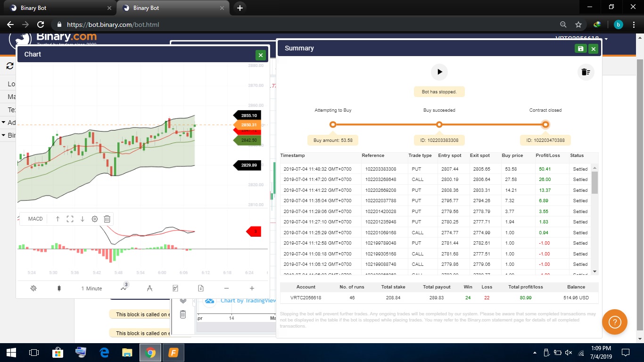Click the Profit/Loss column header
Image resolution: width=644 pixels, height=362 pixels.
pos(548,156)
